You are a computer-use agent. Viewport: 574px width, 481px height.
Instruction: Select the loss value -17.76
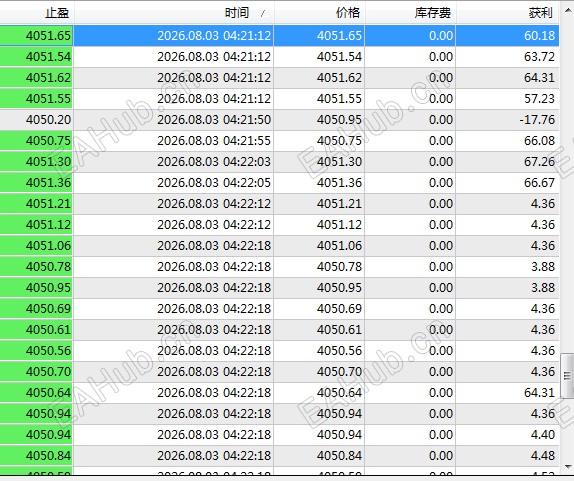[x=537, y=120]
